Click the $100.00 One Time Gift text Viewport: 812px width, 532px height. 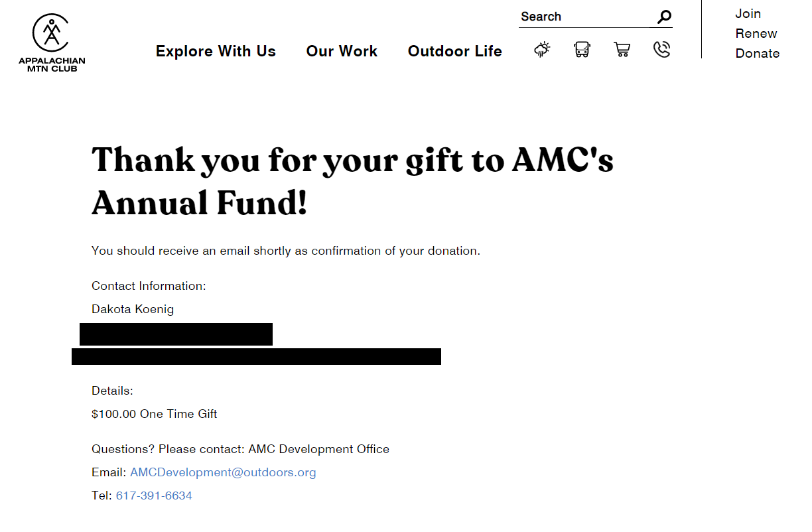coord(155,414)
